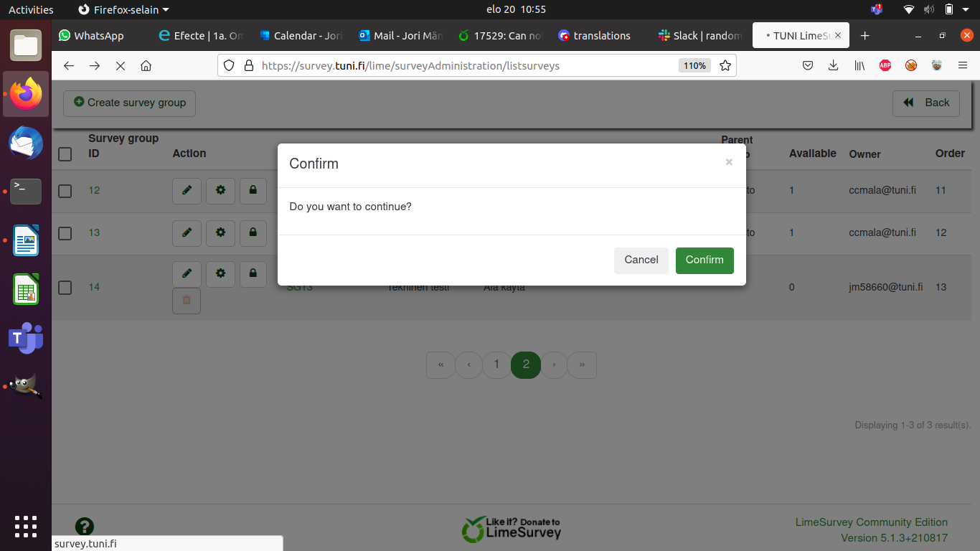Image resolution: width=980 pixels, height=551 pixels.
Task: Click the lock icon for survey group 12
Action: (x=253, y=191)
